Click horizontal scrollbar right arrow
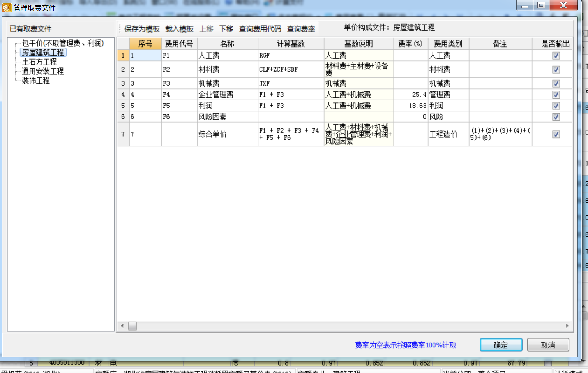 567,326
